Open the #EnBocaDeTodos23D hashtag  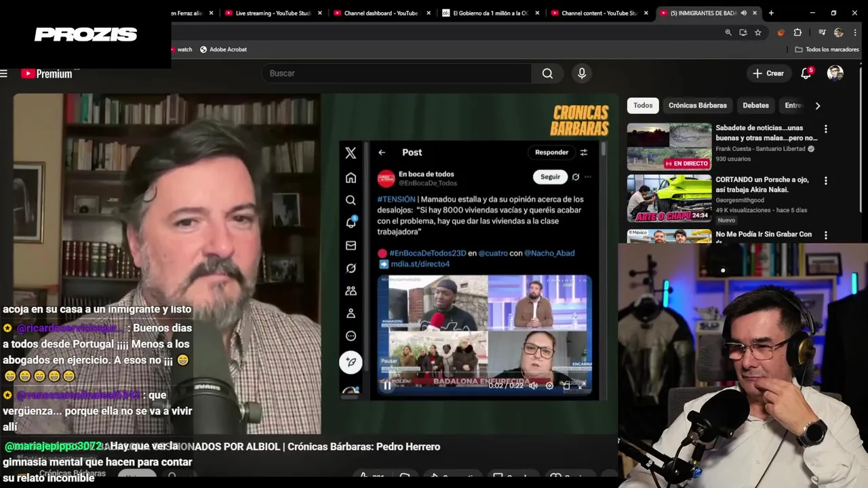click(427, 253)
